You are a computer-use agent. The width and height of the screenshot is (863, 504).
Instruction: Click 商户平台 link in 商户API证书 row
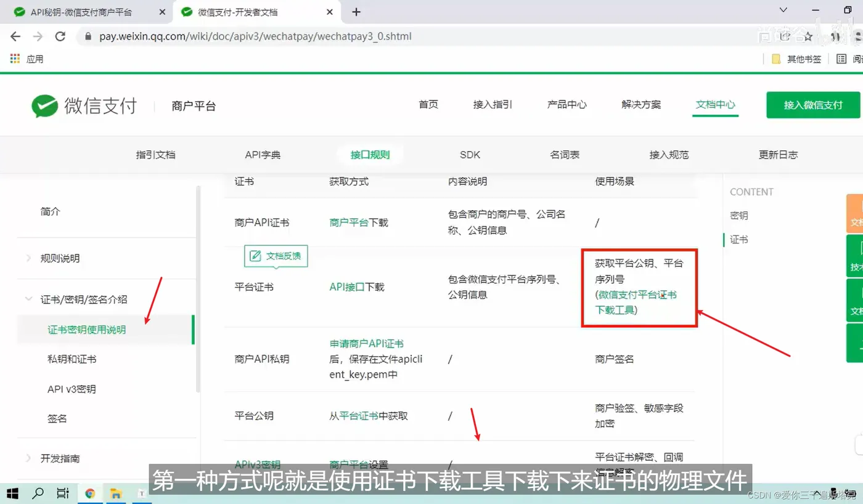(x=349, y=222)
